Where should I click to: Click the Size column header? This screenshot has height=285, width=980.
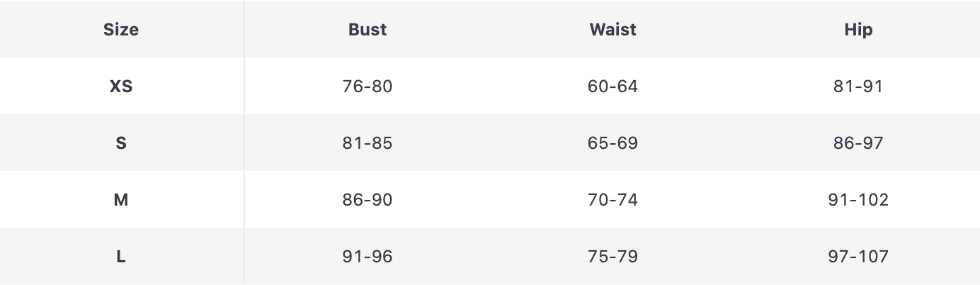tap(121, 30)
